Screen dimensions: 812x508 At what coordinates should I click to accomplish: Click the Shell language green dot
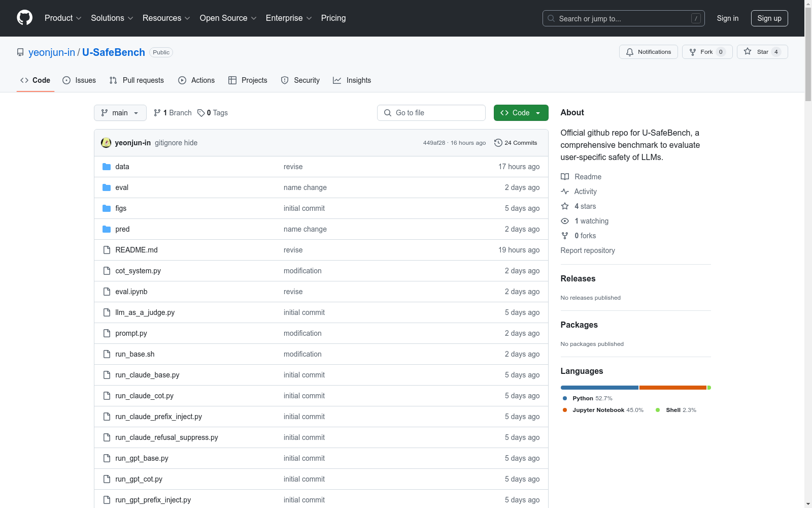pyautogui.click(x=658, y=410)
